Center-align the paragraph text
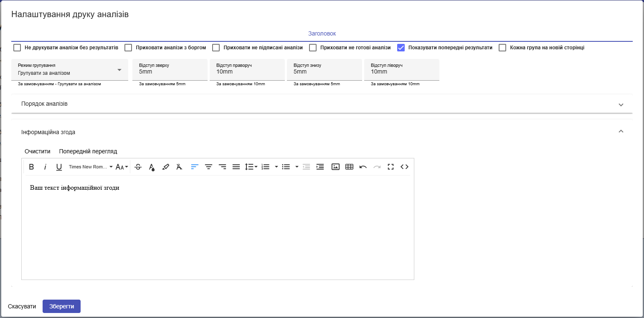 (208, 167)
